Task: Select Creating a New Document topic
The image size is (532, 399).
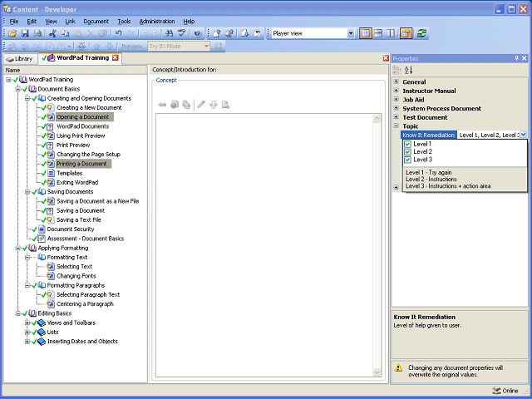Action: (89, 107)
